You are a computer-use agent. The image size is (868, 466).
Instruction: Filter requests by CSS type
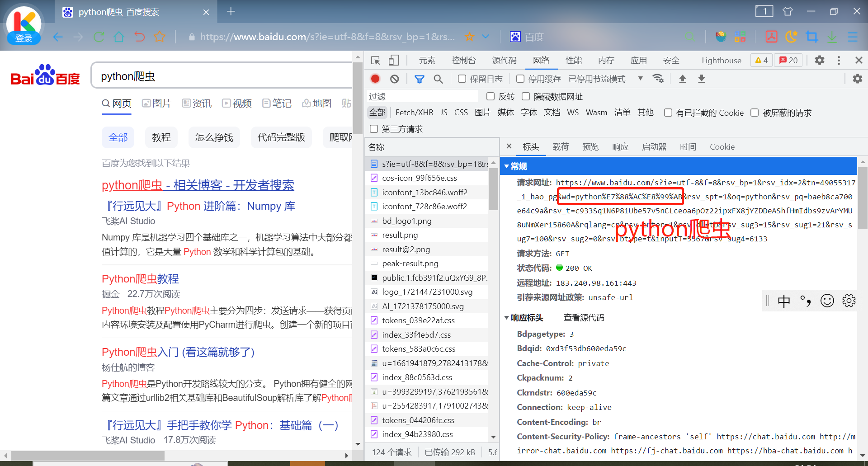pyautogui.click(x=461, y=113)
